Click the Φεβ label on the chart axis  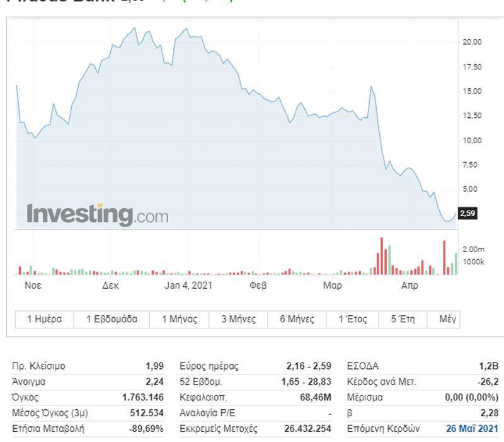tap(258, 286)
